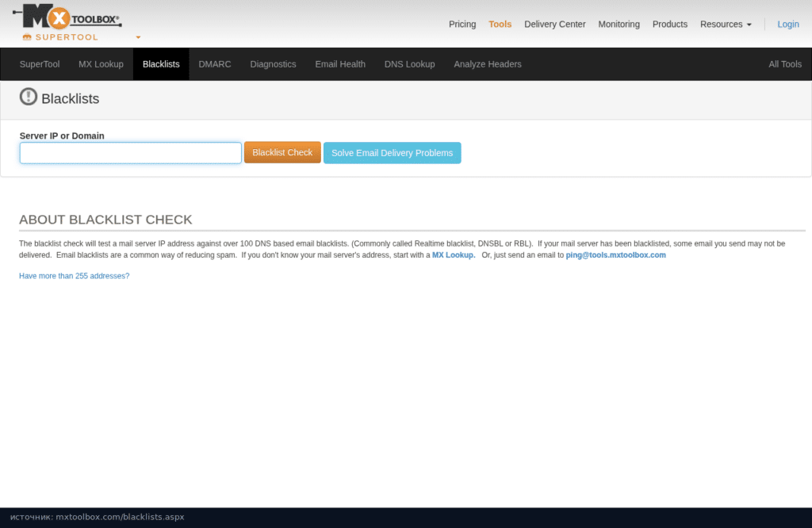812x528 pixels.
Task: Switch to the MX Lookup tab
Action: pos(101,64)
